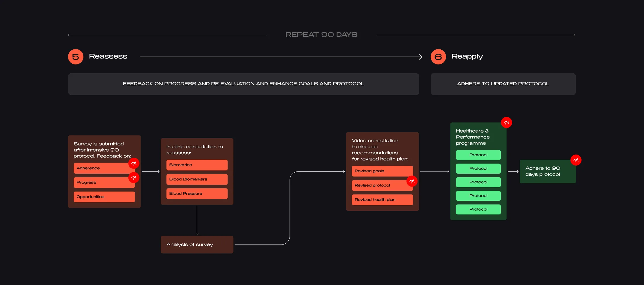Open the ?! badge on Revised protocol chip
The height and width of the screenshot is (285, 644).
pos(412,181)
